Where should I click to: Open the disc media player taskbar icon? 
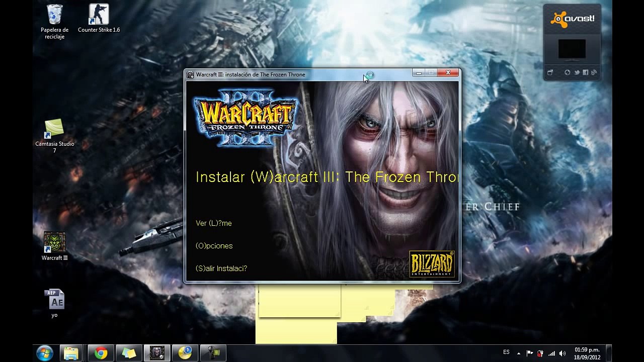tap(185, 353)
